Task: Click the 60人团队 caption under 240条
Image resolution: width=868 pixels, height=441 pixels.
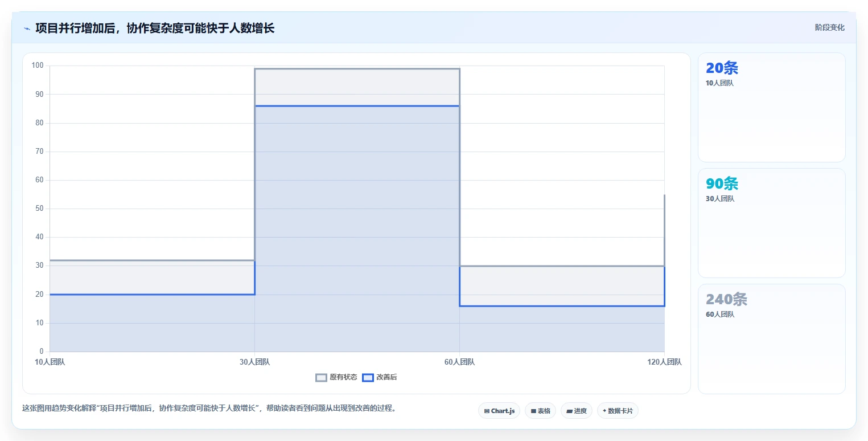Action: click(720, 315)
